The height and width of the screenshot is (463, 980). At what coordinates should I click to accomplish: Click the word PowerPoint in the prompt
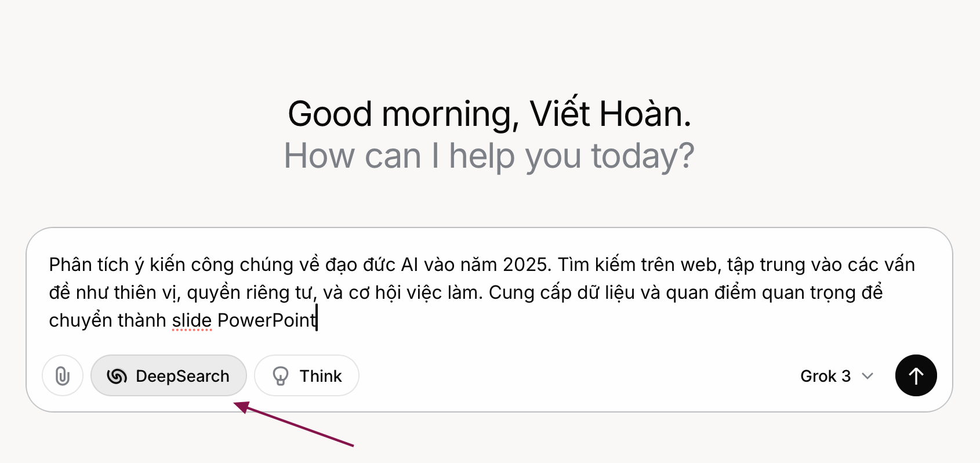coord(267,320)
